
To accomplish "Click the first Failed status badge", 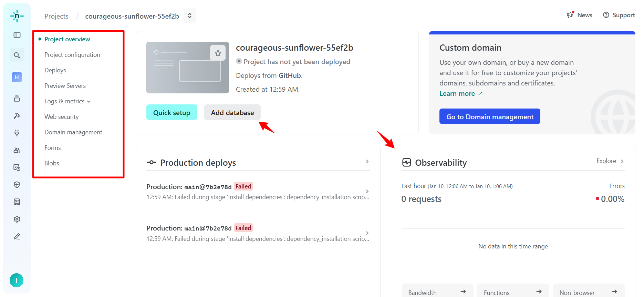I will 243,186.
